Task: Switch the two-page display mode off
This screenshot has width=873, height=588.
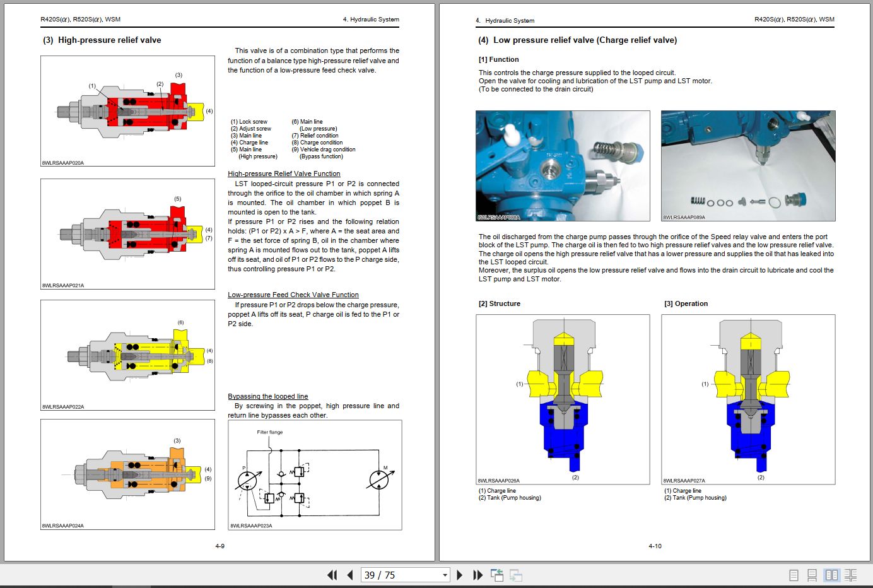Action: [831, 575]
